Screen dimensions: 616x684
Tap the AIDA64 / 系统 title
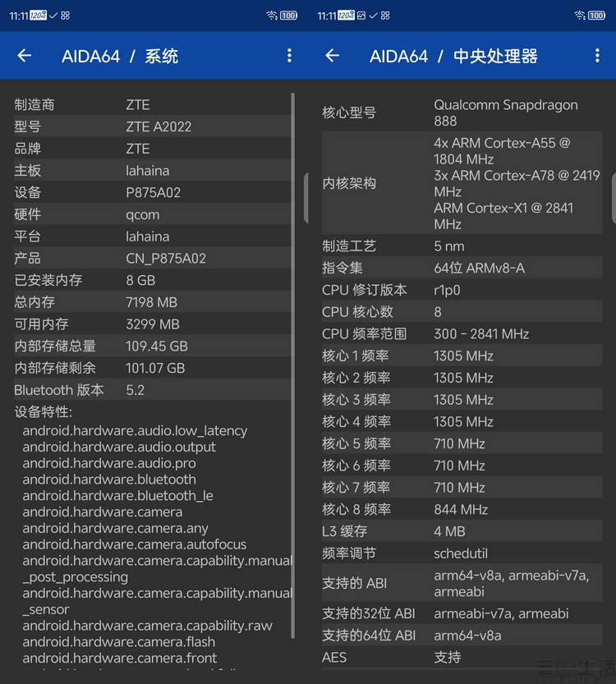click(120, 57)
